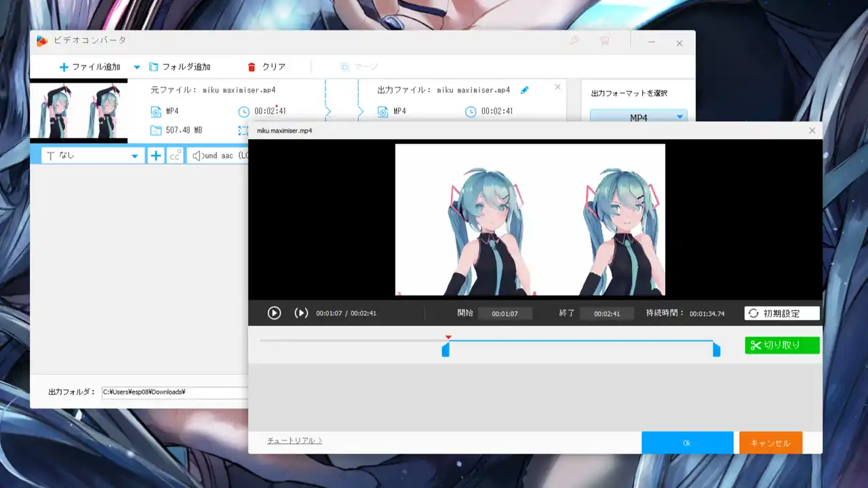Edit output file name with pencil icon
868x488 pixels.
(x=524, y=89)
